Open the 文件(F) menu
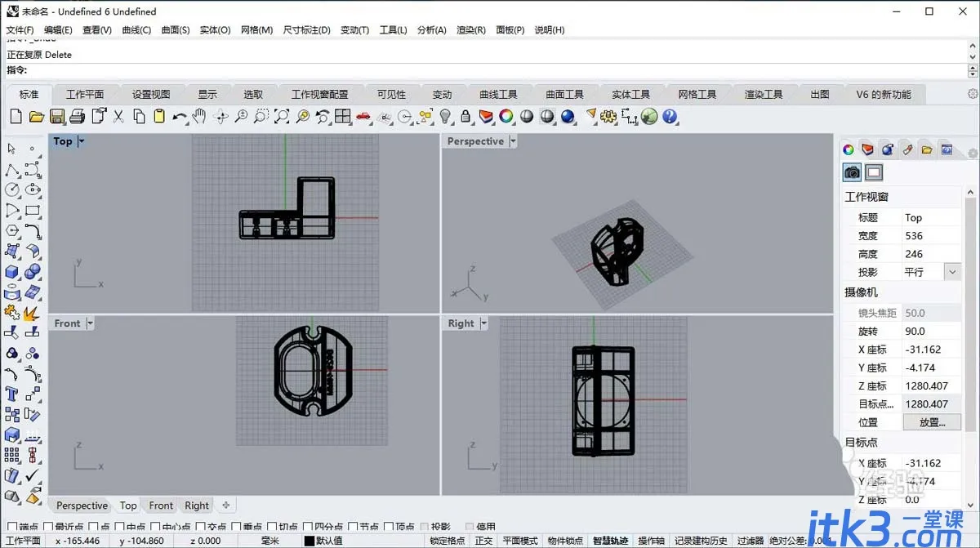This screenshot has width=980, height=548. point(20,29)
